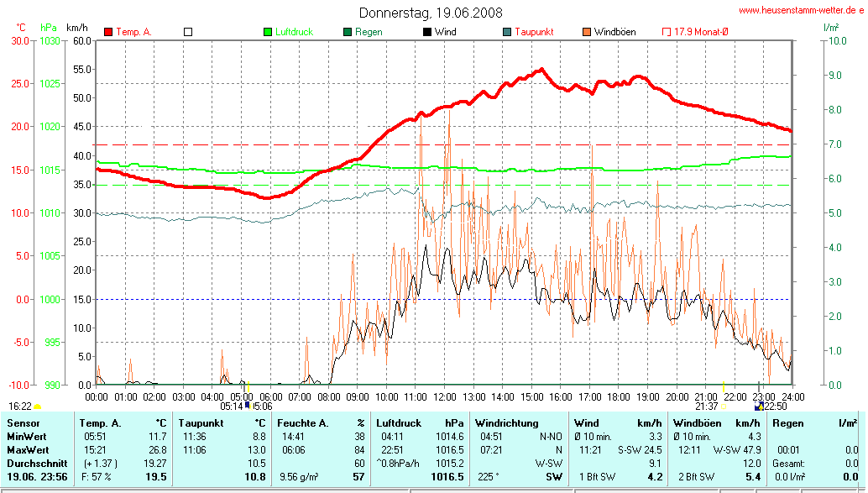Toggle the empty white legend box

tap(188, 32)
